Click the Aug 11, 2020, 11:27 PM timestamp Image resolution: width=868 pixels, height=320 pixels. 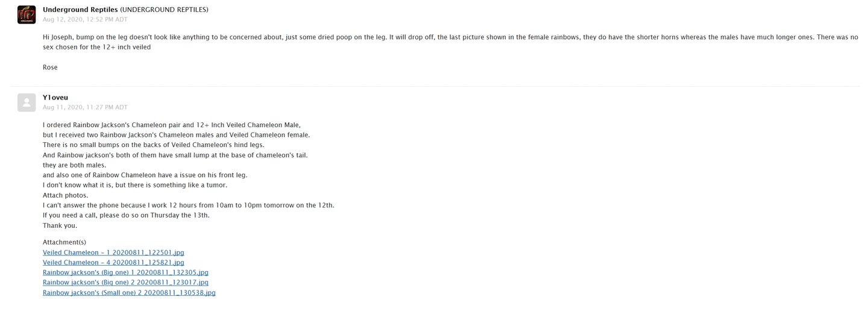pyautogui.click(x=85, y=107)
